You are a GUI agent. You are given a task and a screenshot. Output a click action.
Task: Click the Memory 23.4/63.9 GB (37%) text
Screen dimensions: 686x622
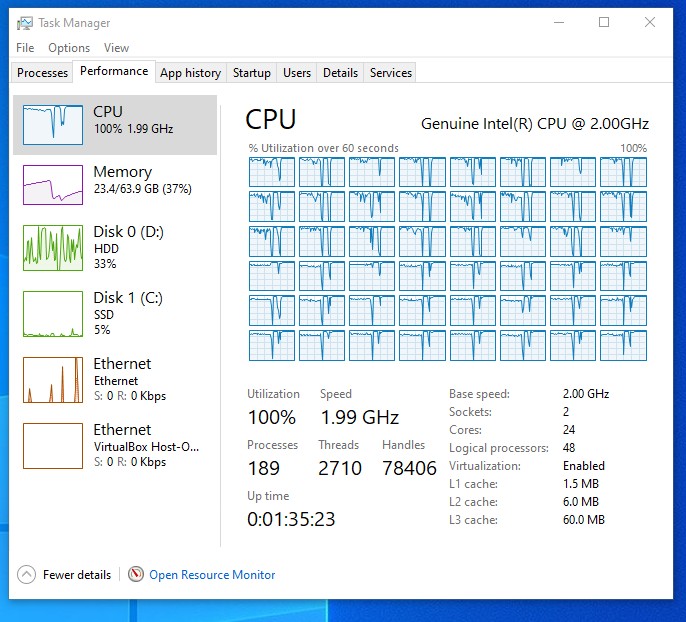[x=143, y=189]
